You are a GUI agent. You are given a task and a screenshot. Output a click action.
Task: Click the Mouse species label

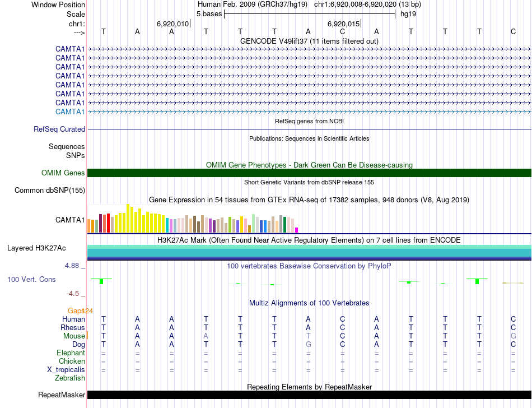(74, 336)
